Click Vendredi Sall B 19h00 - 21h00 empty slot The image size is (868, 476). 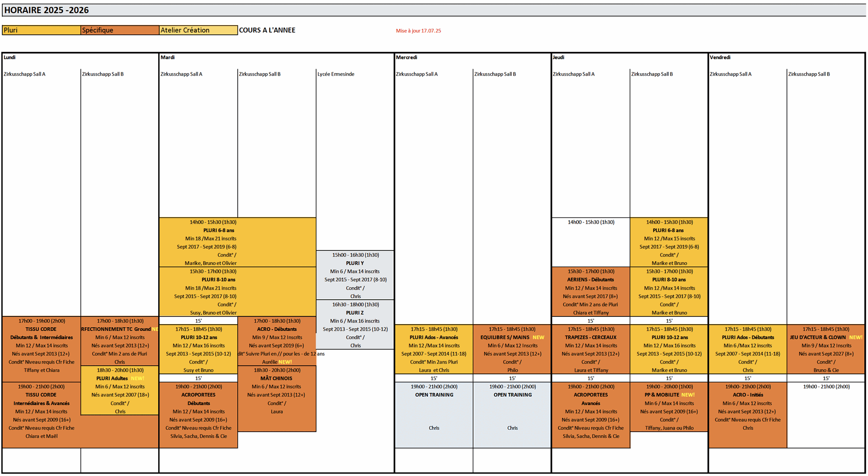[x=826, y=415]
